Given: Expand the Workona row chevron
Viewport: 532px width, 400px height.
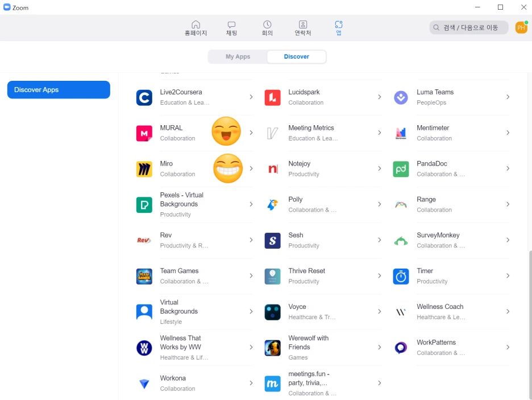Looking at the screenshot, I should click(251, 383).
